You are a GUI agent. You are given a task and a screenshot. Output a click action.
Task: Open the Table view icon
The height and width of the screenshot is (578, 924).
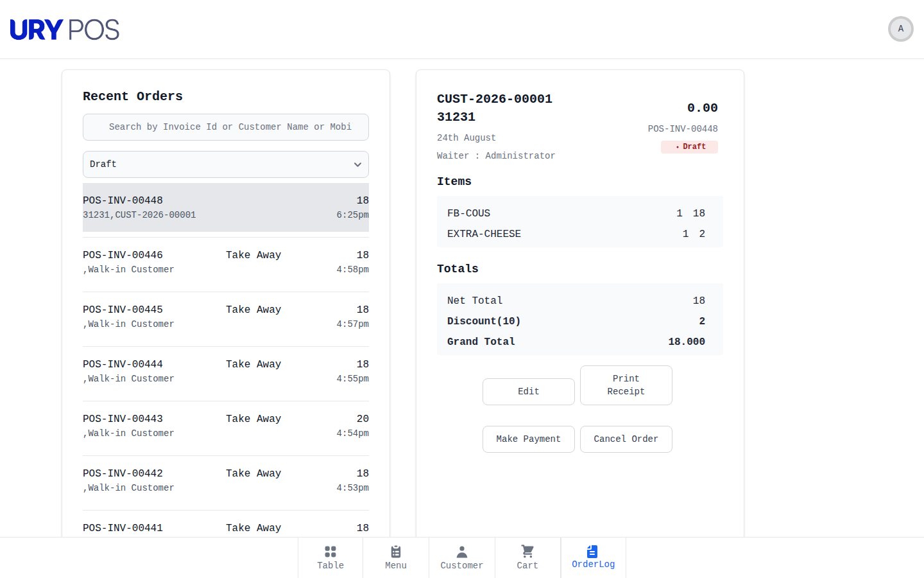click(x=330, y=552)
